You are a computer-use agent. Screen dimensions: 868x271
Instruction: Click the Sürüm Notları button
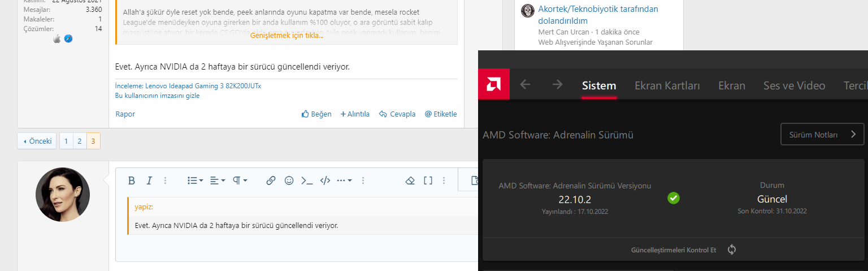(x=822, y=134)
